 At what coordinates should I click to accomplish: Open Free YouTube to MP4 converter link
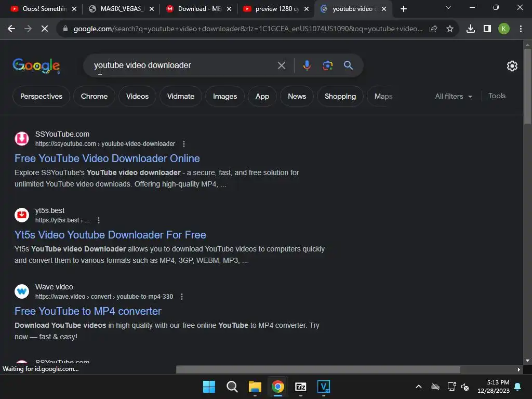tap(88, 311)
